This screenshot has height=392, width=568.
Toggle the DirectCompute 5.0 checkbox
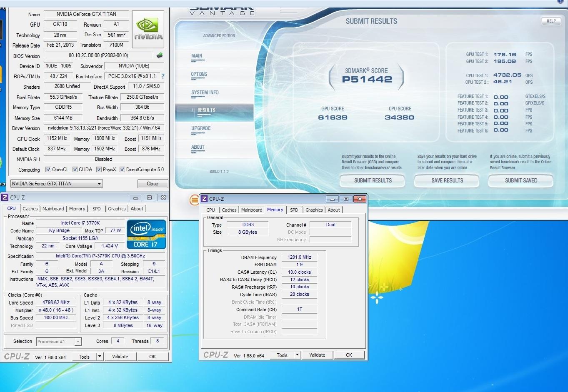click(x=122, y=170)
